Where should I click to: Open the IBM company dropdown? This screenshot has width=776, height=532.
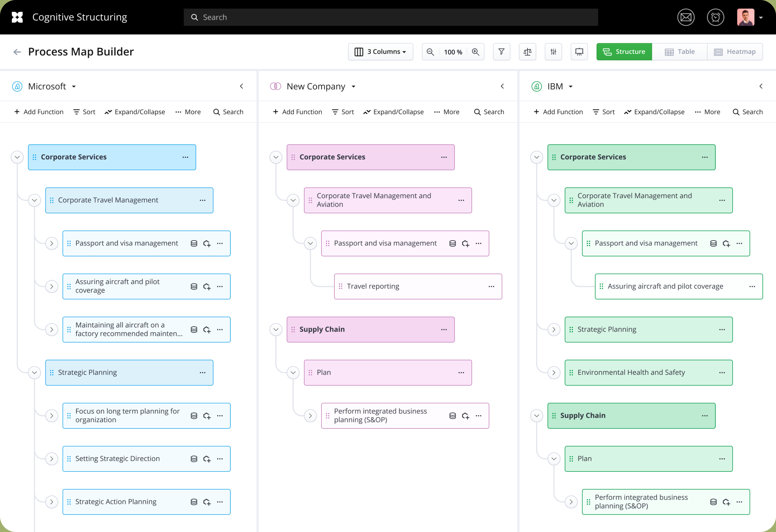pos(571,87)
